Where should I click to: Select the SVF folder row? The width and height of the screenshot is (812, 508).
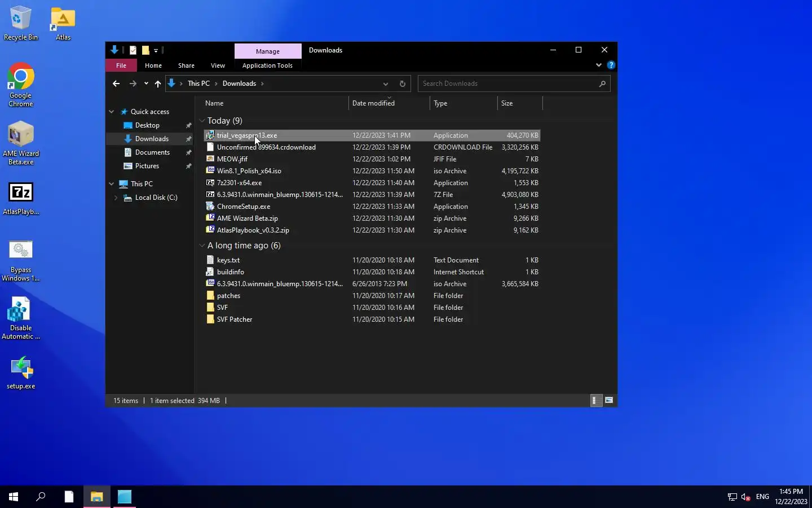point(372,308)
